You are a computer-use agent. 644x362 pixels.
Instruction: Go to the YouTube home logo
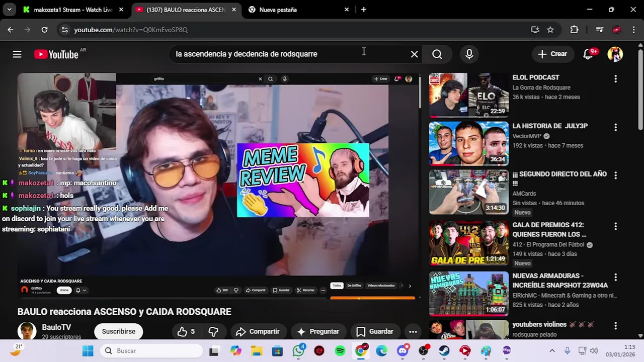click(56, 54)
